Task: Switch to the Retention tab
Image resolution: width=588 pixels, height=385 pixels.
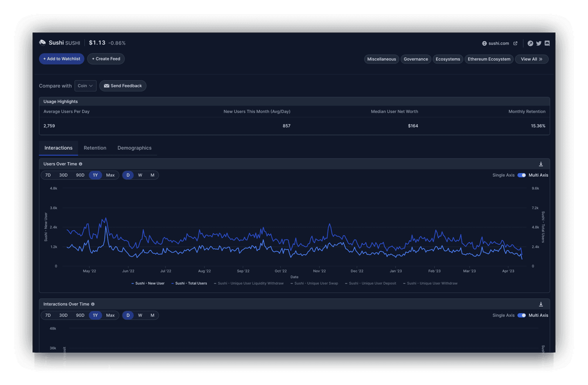Action: [x=95, y=148]
